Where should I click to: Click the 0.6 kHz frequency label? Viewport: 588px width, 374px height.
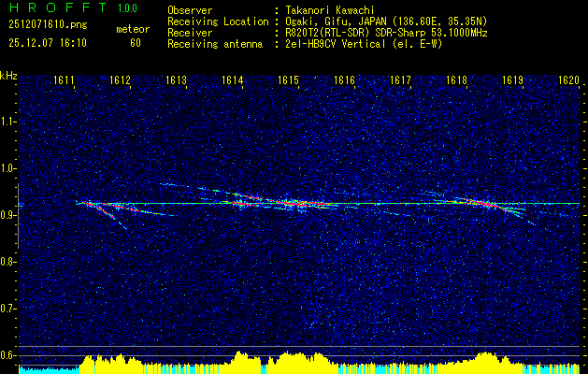click(x=7, y=355)
